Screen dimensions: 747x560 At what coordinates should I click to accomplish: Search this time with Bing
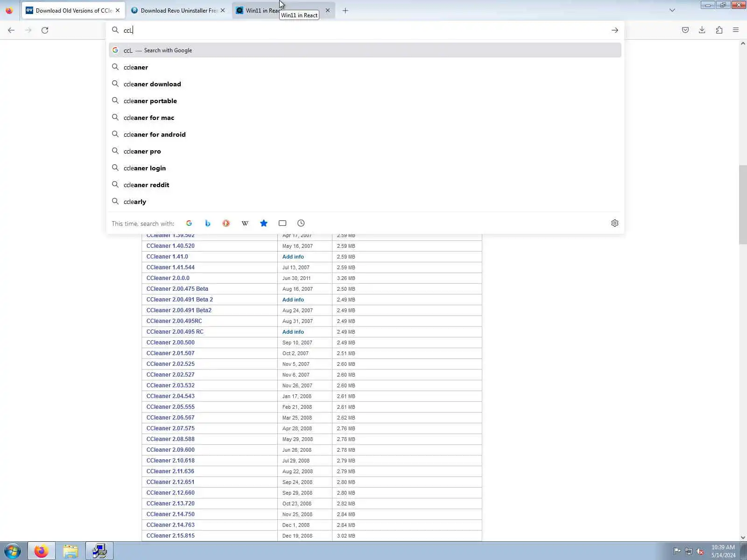click(x=208, y=224)
